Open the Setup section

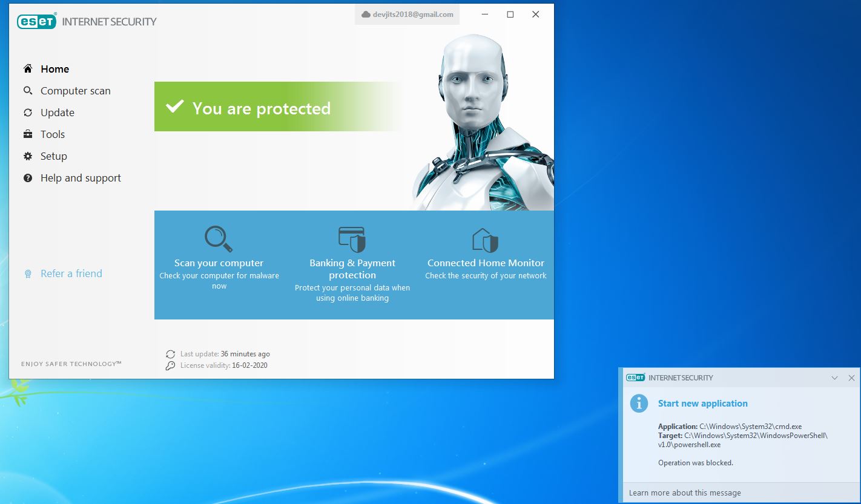click(x=53, y=156)
